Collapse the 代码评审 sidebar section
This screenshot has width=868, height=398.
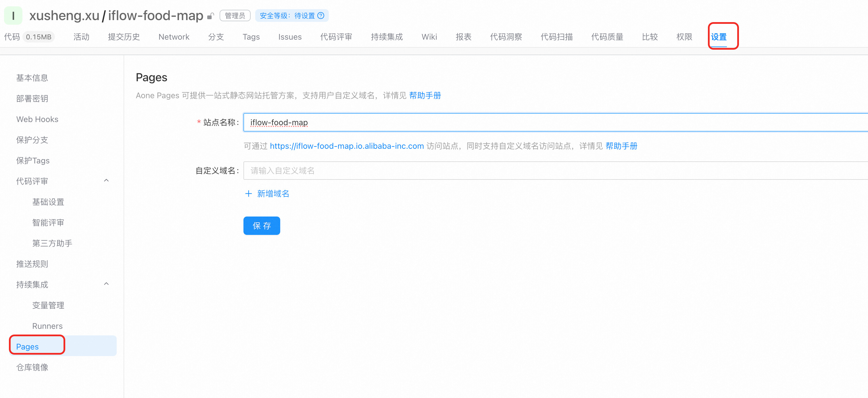tap(106, 181)
